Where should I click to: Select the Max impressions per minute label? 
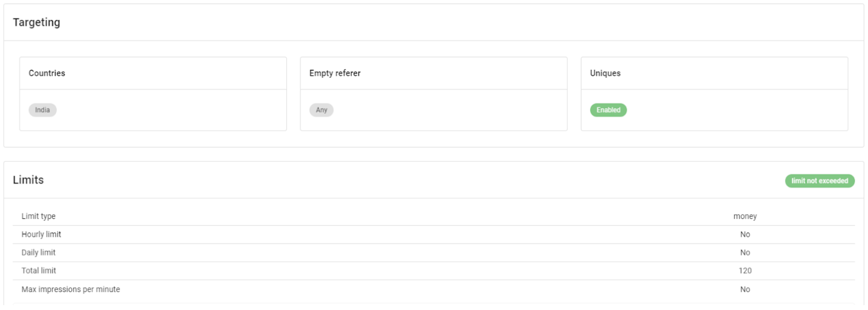click(71, 289)
